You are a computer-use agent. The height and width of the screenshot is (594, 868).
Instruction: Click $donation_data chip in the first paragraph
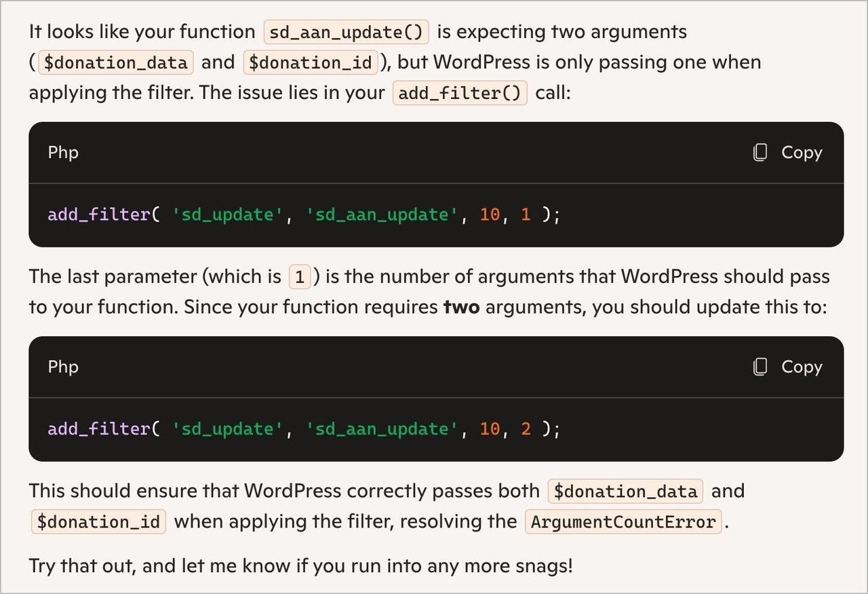coord(115,63)
